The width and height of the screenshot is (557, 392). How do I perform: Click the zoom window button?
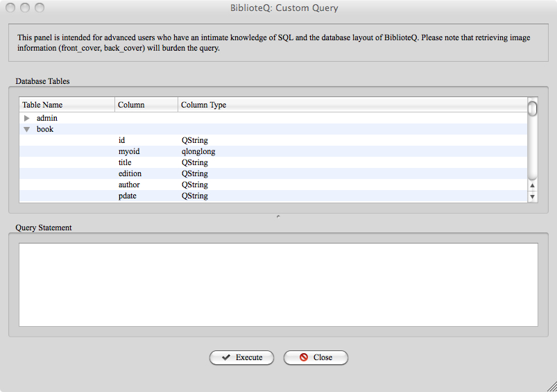(40, 8)
